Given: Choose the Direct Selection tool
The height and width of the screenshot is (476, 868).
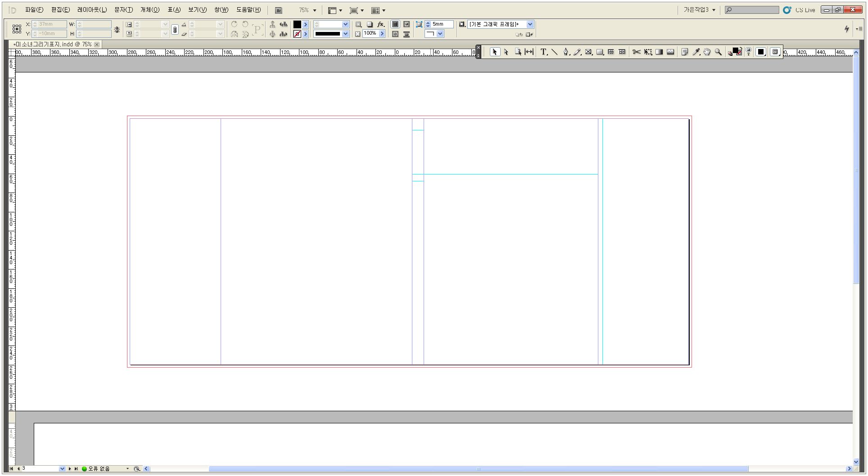Looking at the screenshot, I should point(506,52).
